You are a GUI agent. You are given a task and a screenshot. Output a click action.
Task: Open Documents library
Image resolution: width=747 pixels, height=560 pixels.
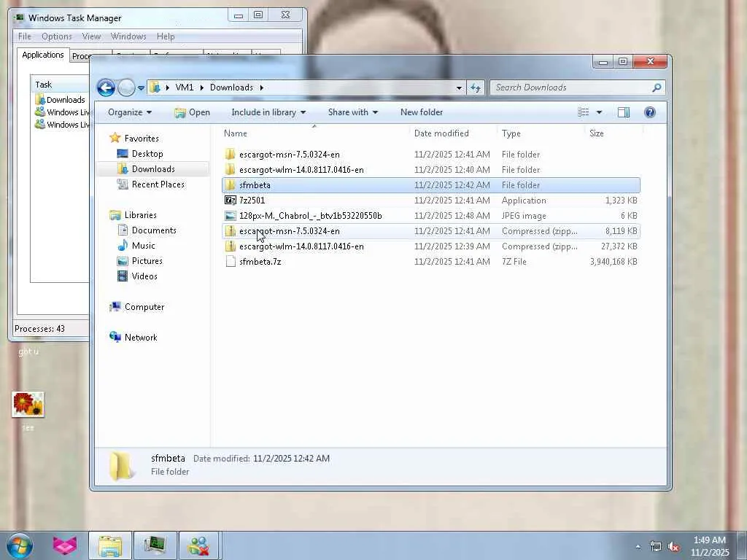(153, 230)
